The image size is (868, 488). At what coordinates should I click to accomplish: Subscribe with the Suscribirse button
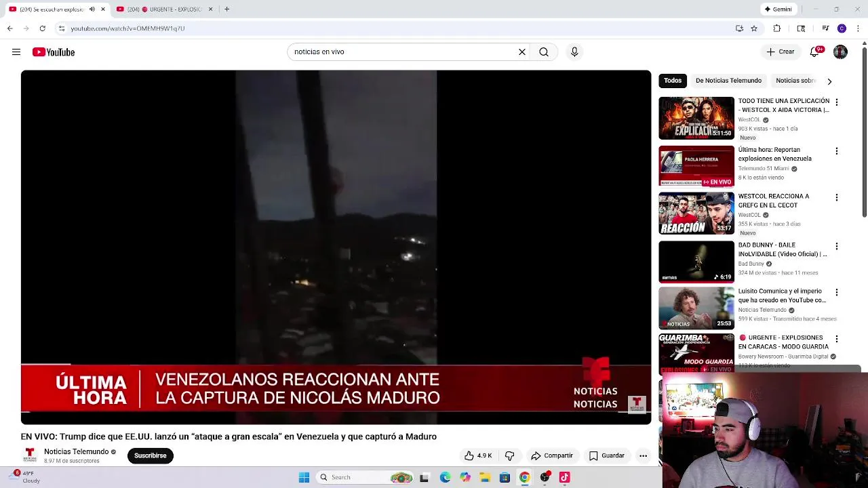click(x=151, y=455)
